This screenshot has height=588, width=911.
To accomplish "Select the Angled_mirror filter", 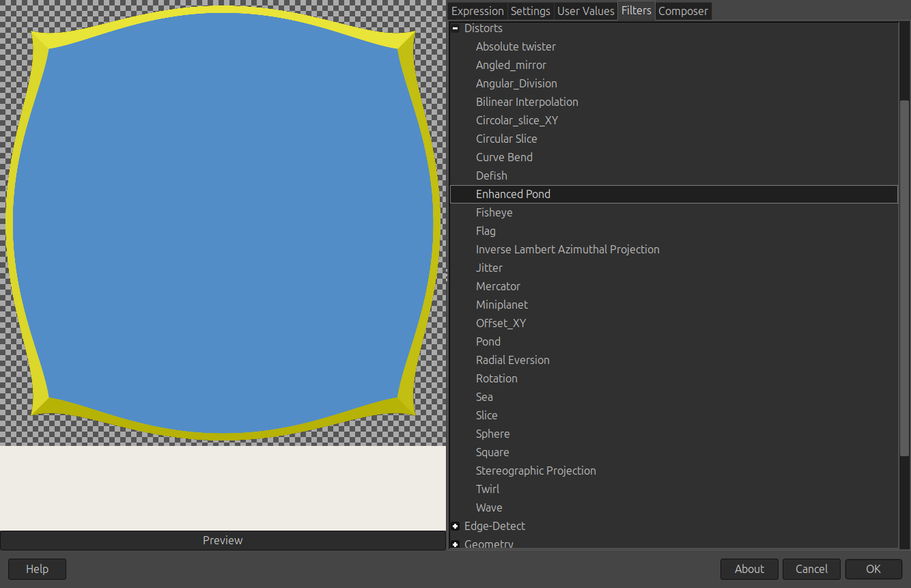I will (x=511, y=65).
